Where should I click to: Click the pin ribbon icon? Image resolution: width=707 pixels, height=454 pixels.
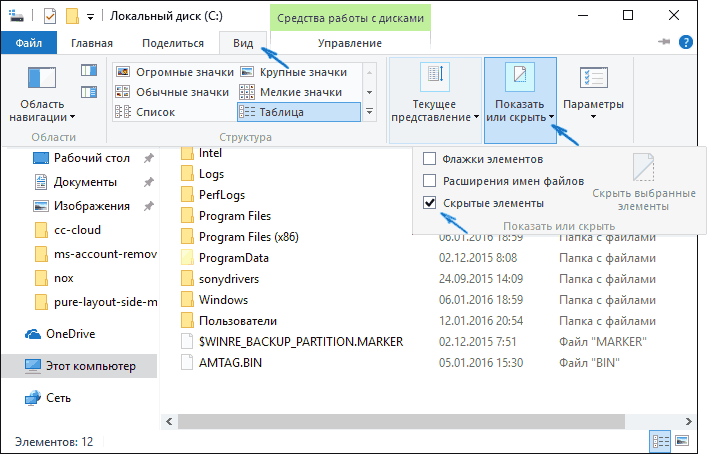click(x=664, y=42)
